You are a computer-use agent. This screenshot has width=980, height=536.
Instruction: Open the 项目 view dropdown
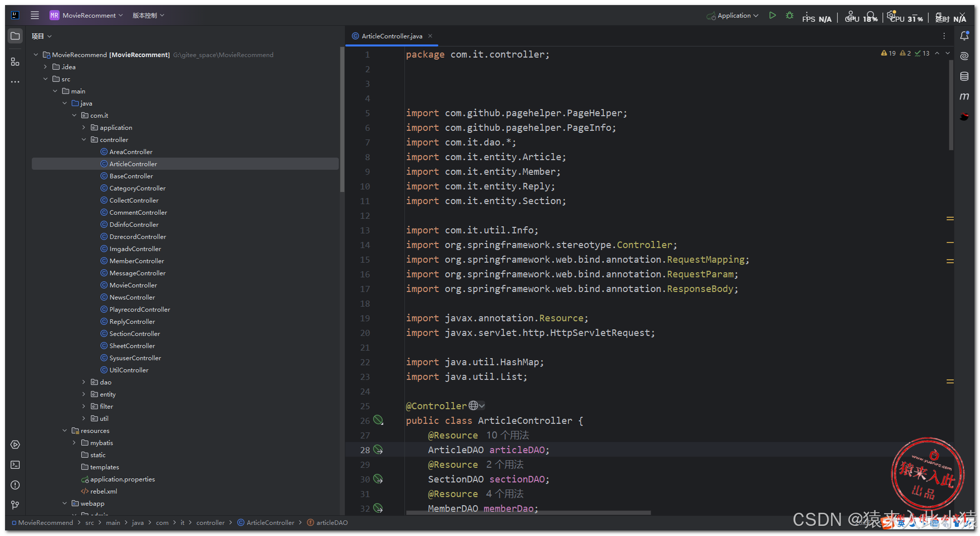[41, 36]
